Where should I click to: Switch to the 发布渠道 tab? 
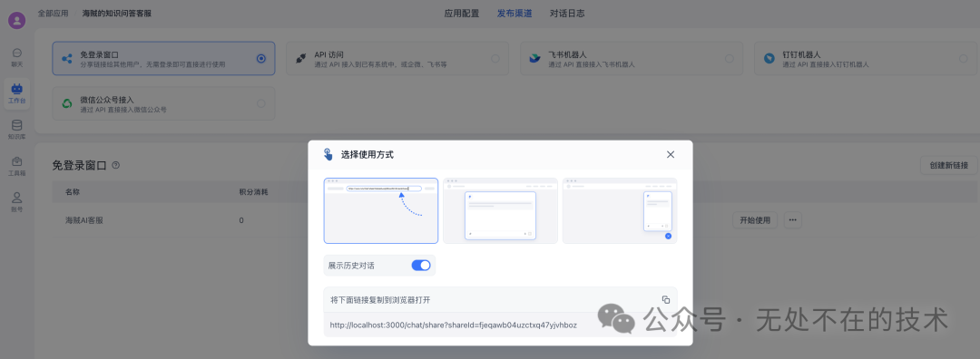[514, 13]
